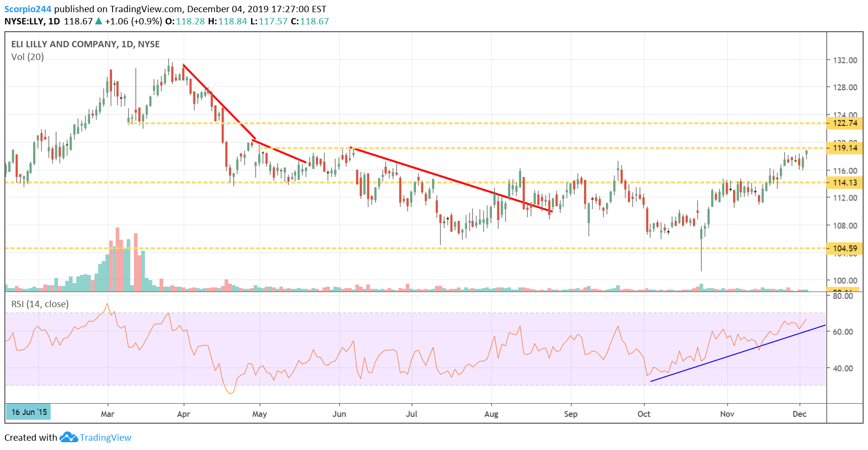Click the green up-arrow price change icon
The width and height of the screenshot is (868, 450).
click(99, 21)
